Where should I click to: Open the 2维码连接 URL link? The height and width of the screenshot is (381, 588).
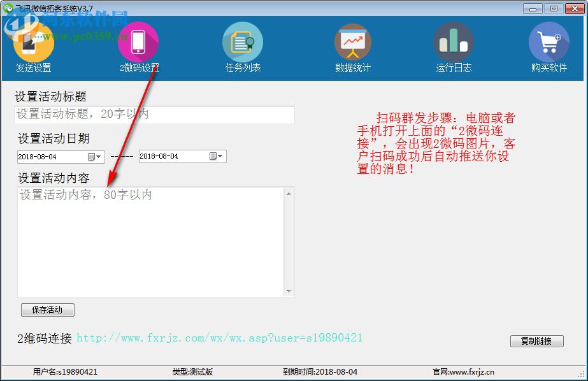219,338
